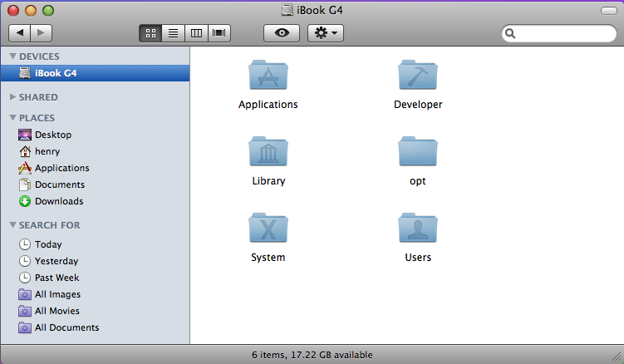Select the Library folder icon
The width and height of the screenshot is (624, 364).
pos(268,151)
